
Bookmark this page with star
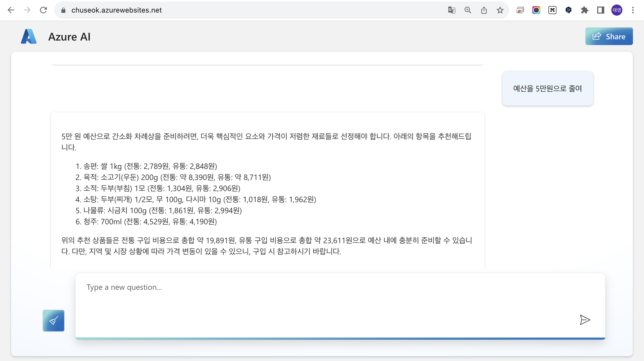500,10
